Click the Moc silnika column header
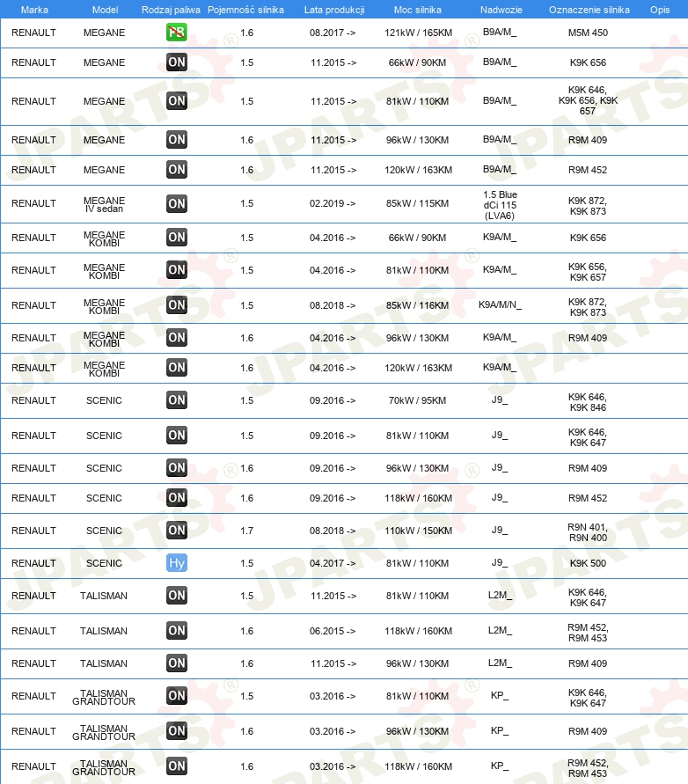This screenshot has height=784, width=688. click(x=418, y=10)
